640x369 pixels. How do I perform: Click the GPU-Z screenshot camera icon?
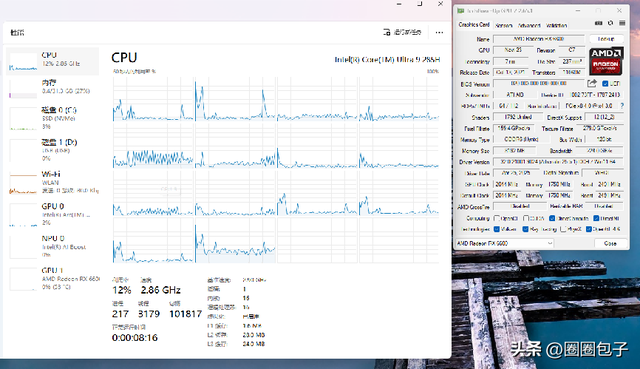point(598,23)
